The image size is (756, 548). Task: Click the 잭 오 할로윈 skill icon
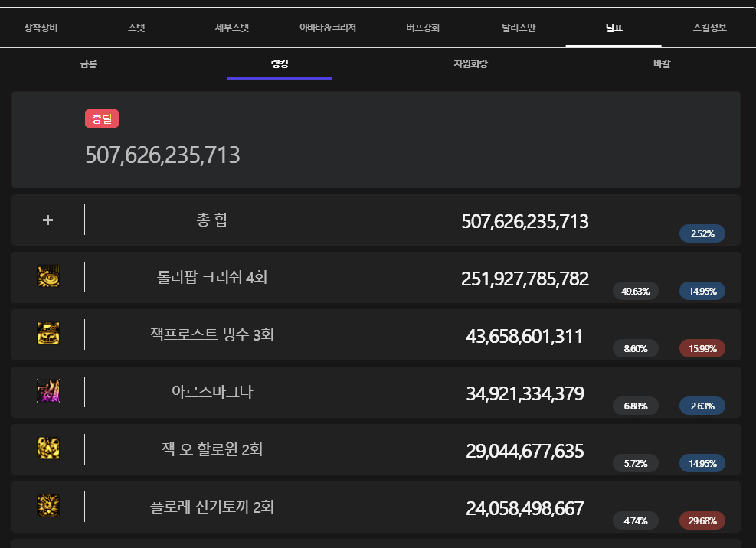48,449
